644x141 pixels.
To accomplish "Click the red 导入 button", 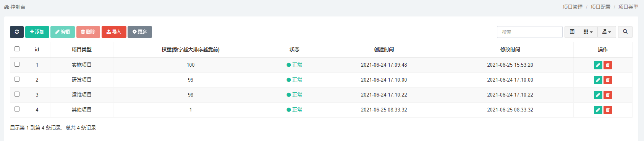I will pos(114,32).
